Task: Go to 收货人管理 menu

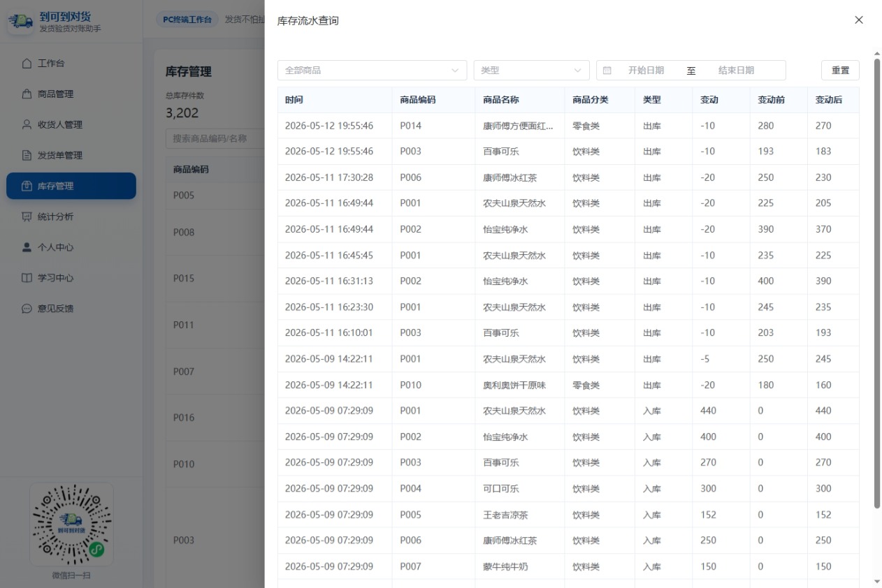Action: click(71, 125)
